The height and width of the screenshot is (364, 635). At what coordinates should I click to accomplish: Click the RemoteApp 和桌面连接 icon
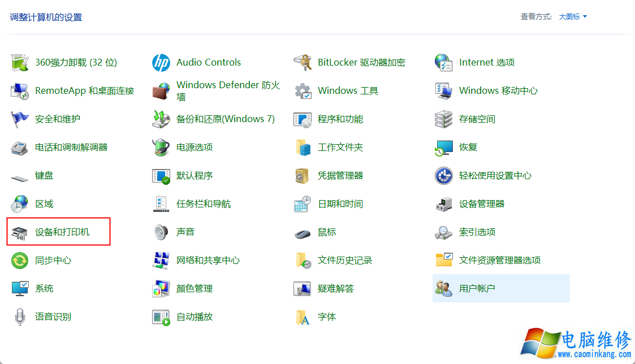coord(19,90)
